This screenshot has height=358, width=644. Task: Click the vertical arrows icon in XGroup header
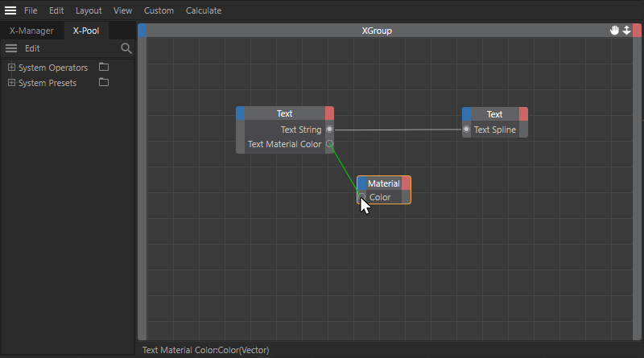626,31
